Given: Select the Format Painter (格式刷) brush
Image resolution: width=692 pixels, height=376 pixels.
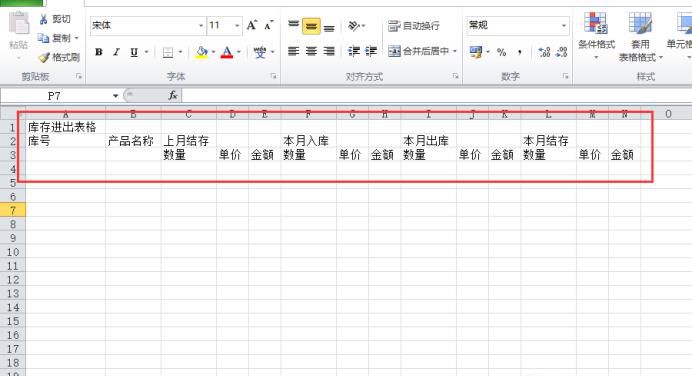Looking at the screenshot, I should [x=44, y=57].
